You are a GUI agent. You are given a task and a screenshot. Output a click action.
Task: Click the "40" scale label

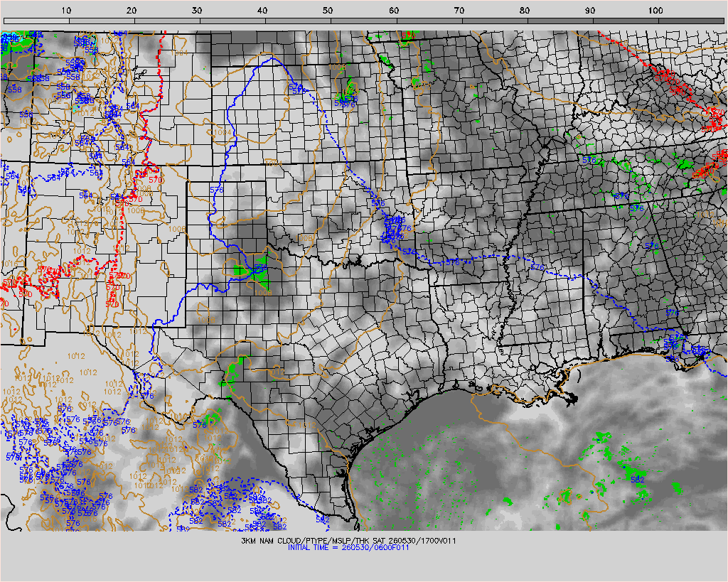pos(262,10)
